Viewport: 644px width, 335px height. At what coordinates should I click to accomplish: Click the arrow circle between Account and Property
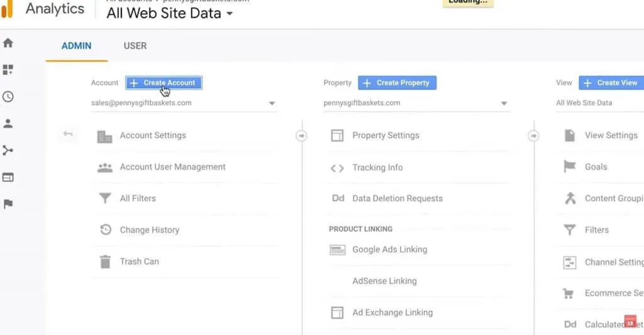pos(301,135)
